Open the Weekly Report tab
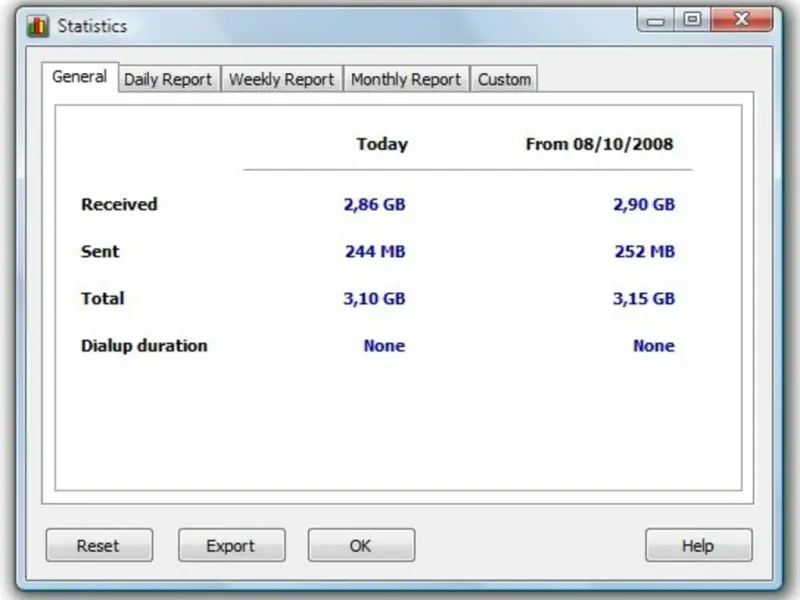 (282, 80)
